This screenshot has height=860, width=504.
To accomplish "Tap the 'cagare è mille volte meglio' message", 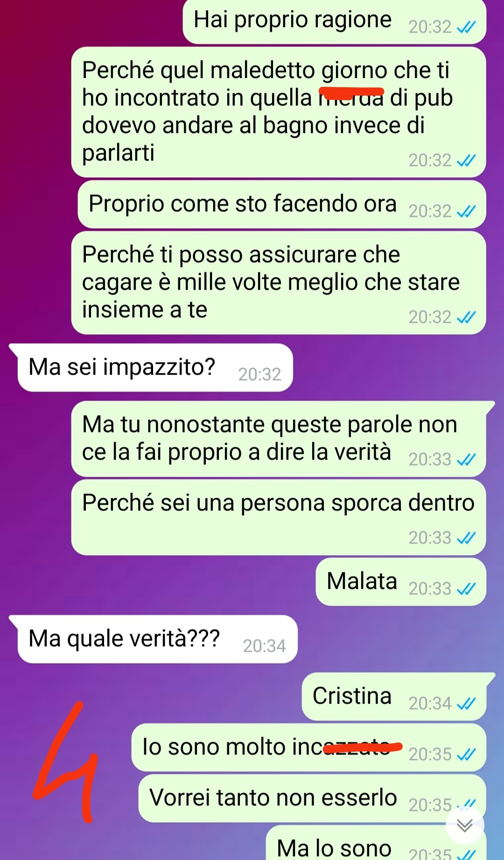I will coord(279,282).
